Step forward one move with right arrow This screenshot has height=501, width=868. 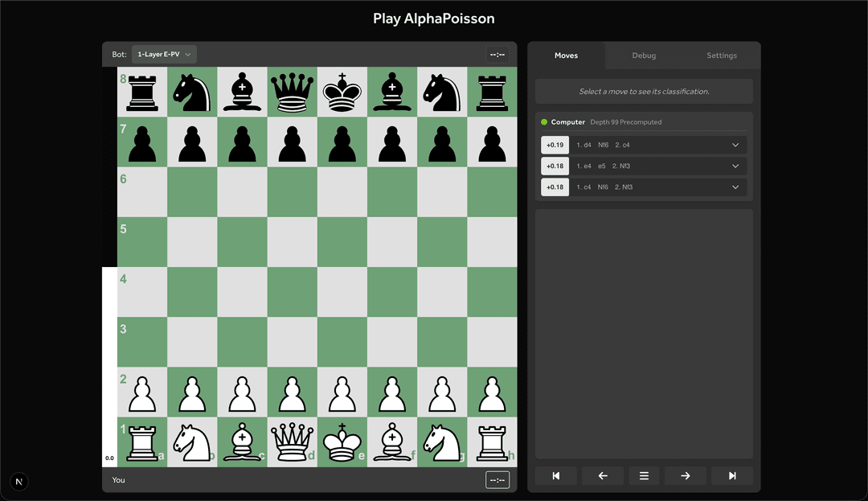click(x=685, y=475)
